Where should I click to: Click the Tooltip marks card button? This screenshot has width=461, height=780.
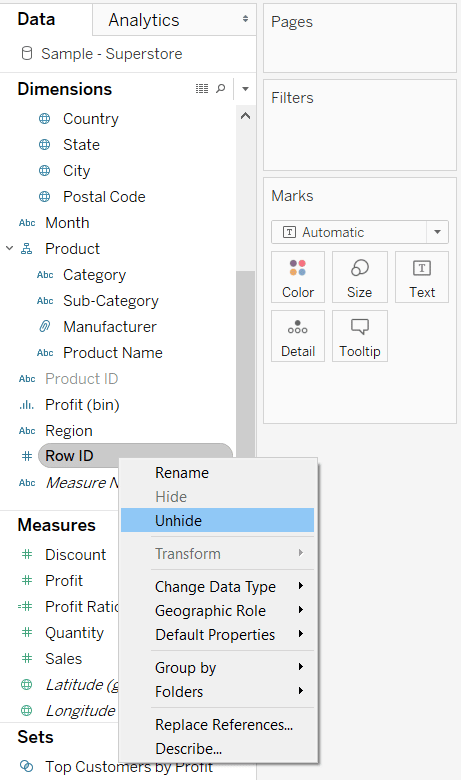(360, 336)
